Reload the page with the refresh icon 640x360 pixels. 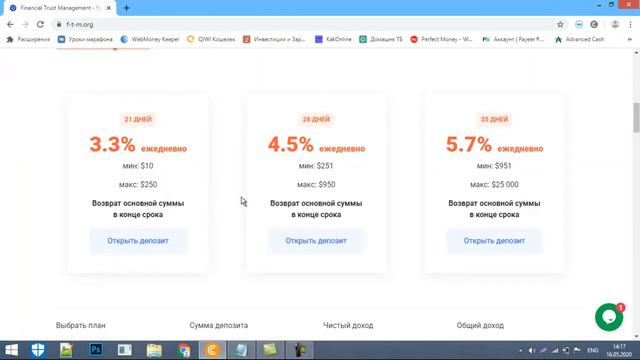pyautogui.click(x=40, y=24)
